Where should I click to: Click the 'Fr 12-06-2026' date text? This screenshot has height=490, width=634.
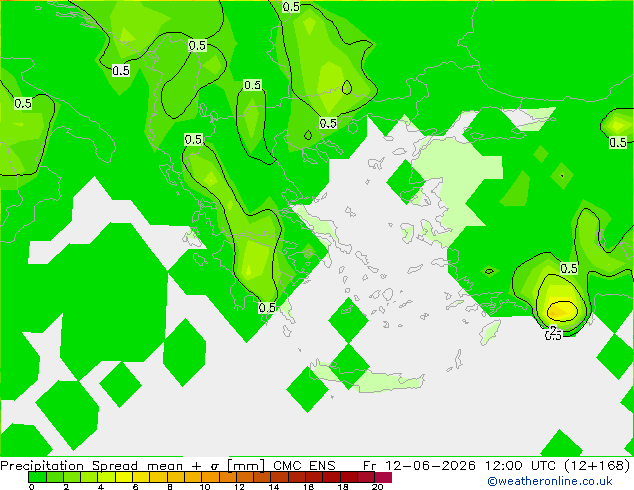click(x=419, y=466)
